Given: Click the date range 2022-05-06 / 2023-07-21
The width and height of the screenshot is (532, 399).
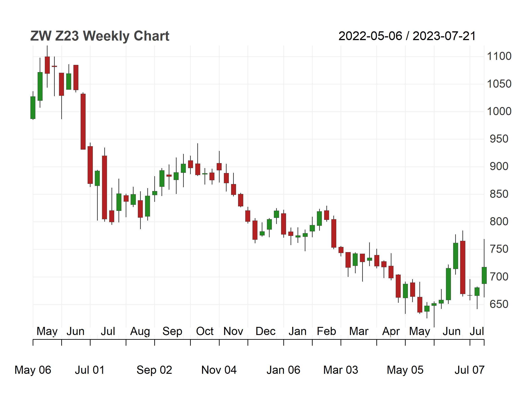Looking at the screenshot, I should click(x=407, y=36).
